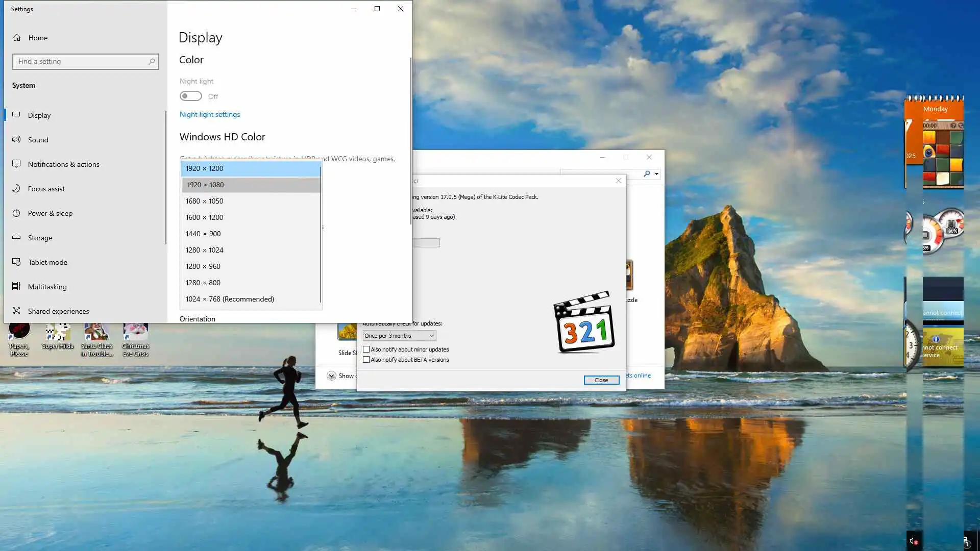Open Night light settings link
The width and height of the screenshot is (980, 551).
pos(209,115)
